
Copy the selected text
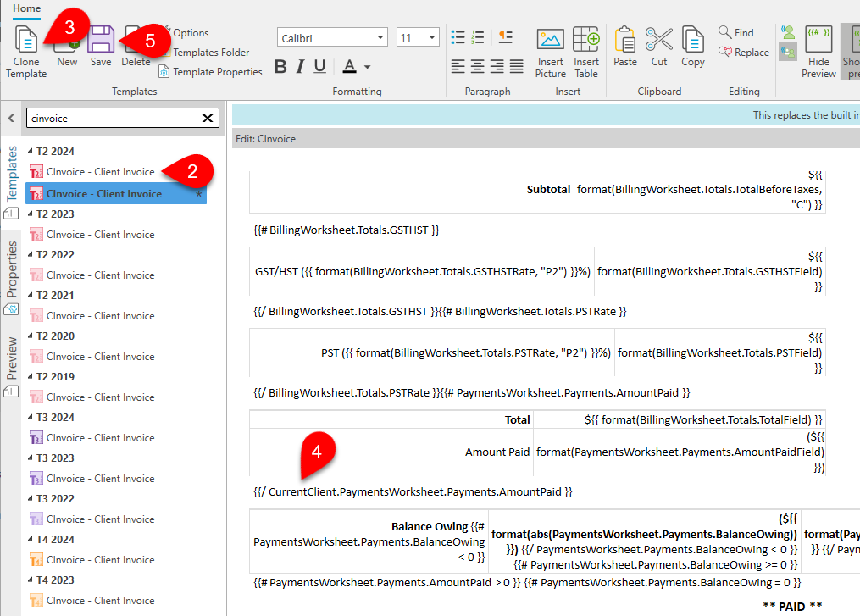[693, 47]
